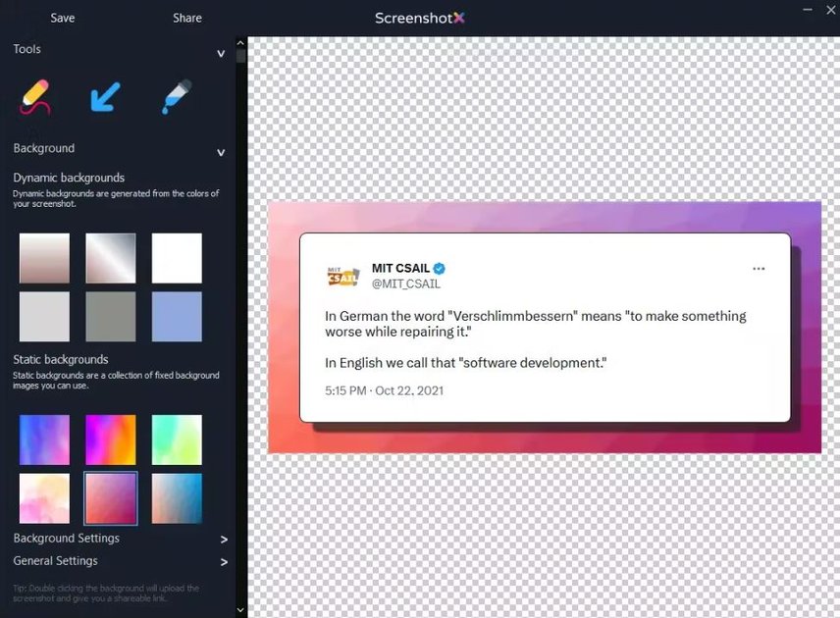Open the Share menu
Screen dimensions: 840x618
[186, 17]
